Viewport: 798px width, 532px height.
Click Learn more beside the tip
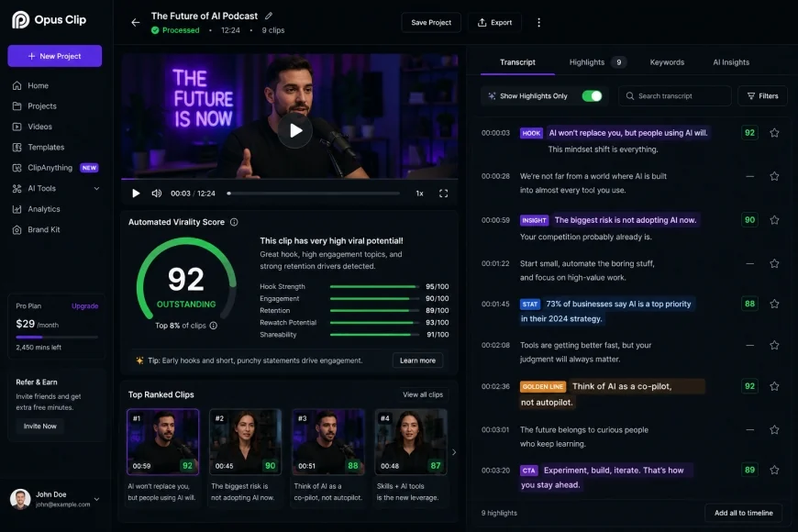pos(417,360)
